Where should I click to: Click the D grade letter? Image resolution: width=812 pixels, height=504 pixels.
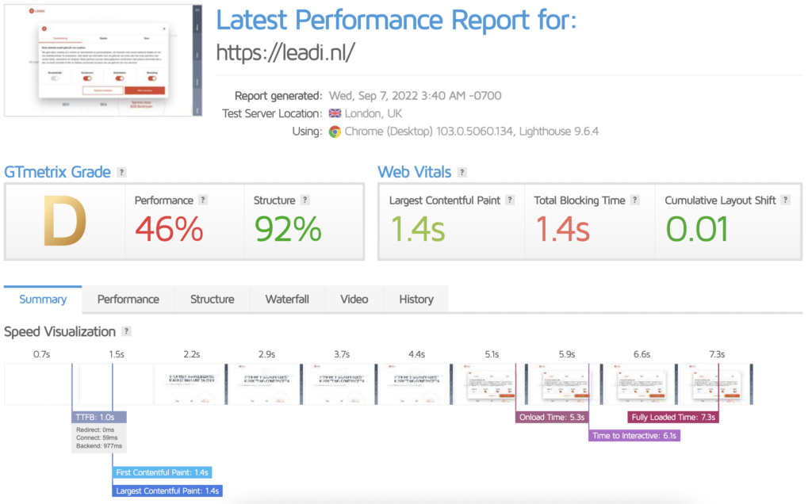point(65,221)
